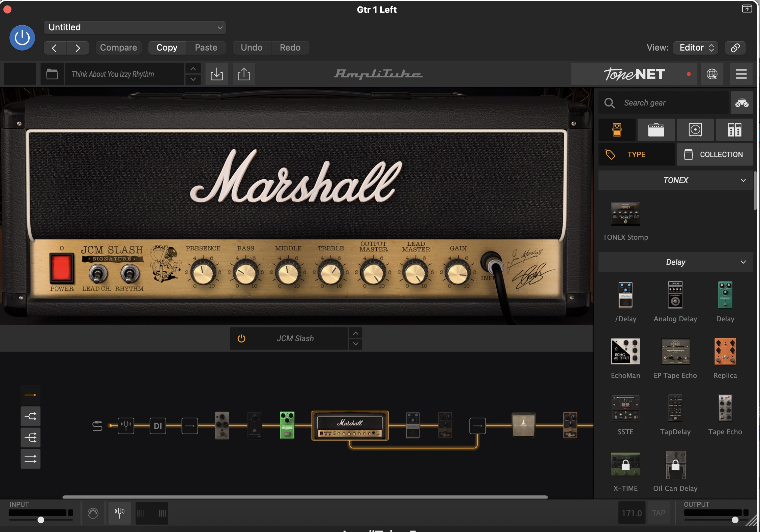Open the hamburger main menu
The image size is (760, 532).
coord(741,74)
